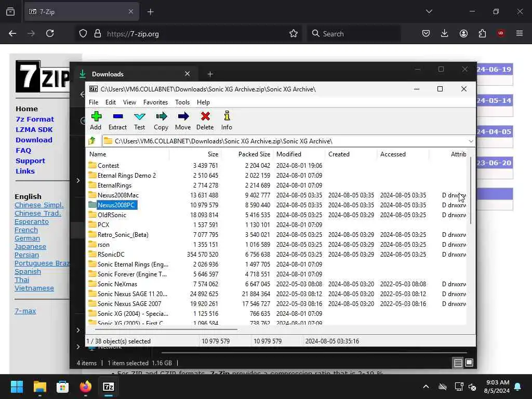Screen dimensions: 532x399
Task: Select the Contest folder
Action: (x=108, y=166)
